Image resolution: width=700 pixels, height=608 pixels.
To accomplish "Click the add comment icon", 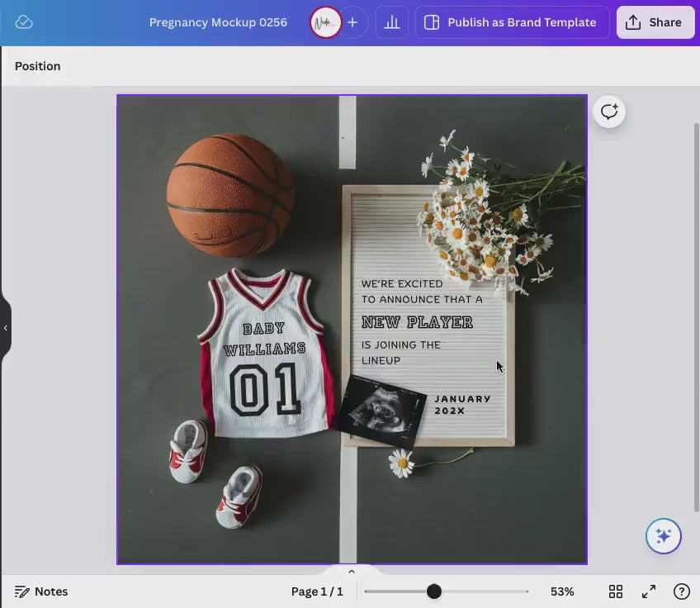I will 609,112.
